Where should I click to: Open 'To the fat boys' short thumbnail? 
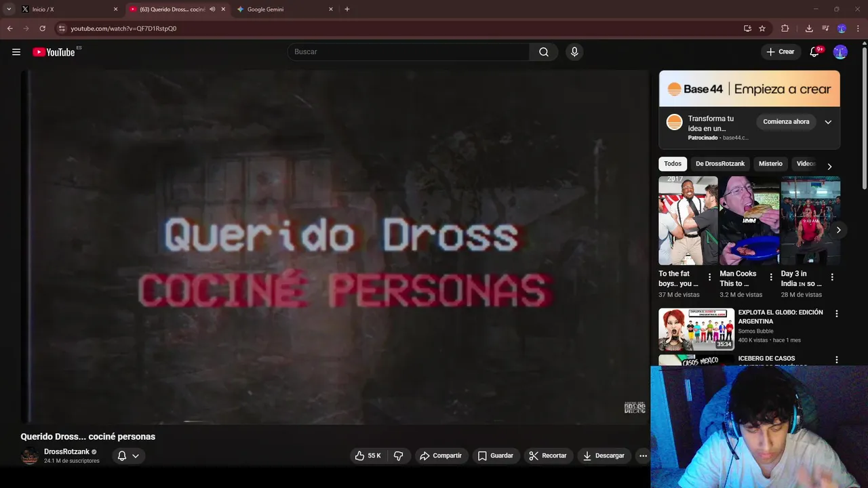(x=688, y=221)
